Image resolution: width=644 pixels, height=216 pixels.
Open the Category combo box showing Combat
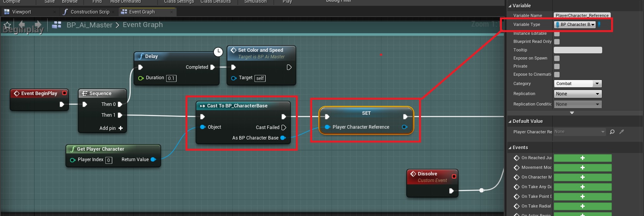coord(577,83)
